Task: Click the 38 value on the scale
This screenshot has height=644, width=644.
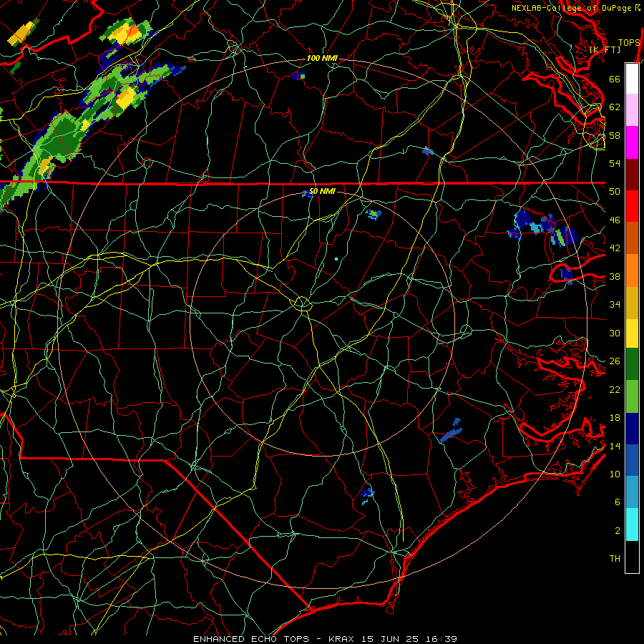Action: pos(615,276)
